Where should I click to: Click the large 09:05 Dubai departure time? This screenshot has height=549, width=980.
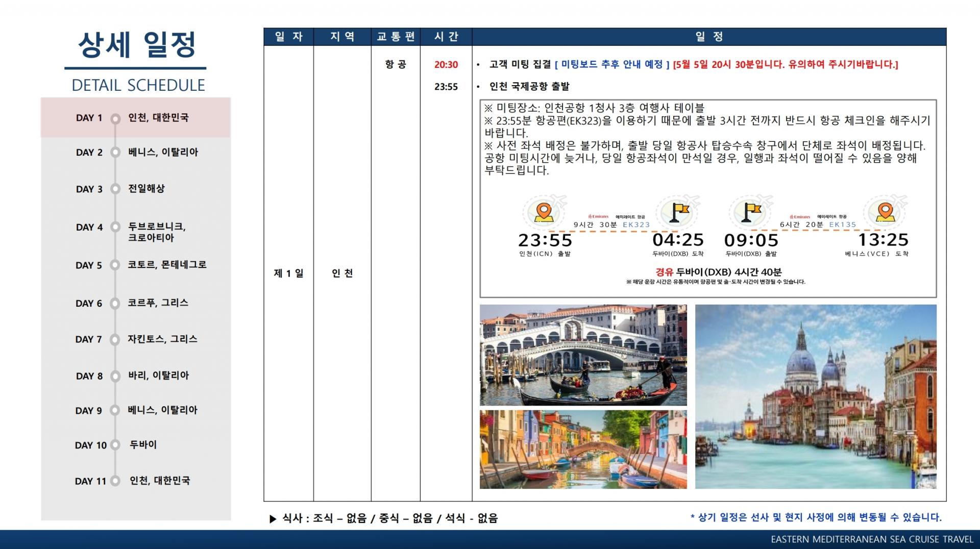(751, 240)
